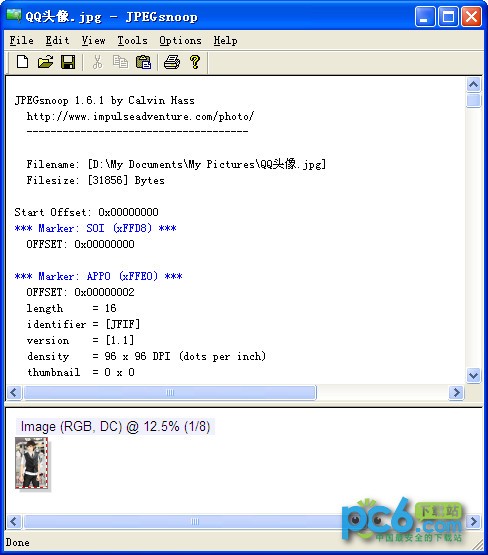
Task: Click the Cut scissors icon
Action: (x=97, y=62)
